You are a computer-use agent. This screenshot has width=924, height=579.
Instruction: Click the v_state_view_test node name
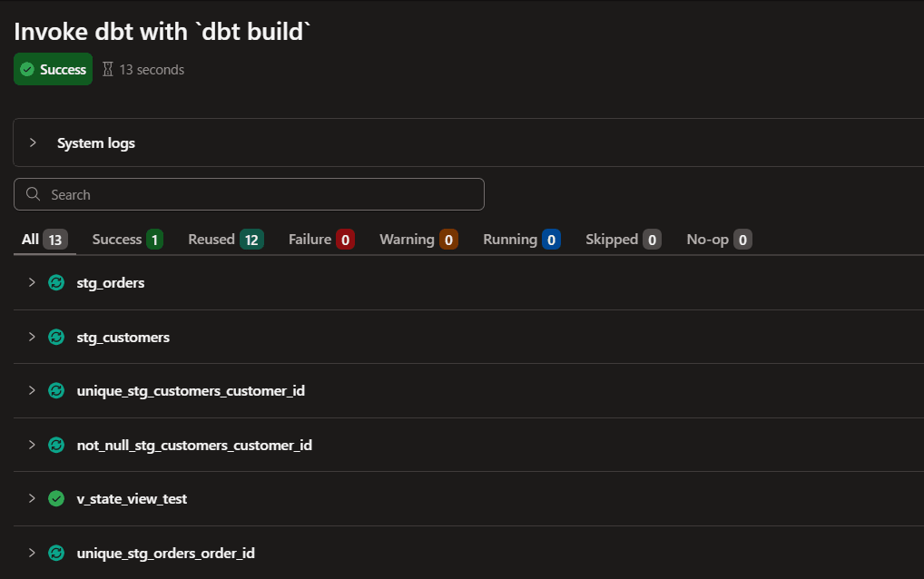(132, 499)
